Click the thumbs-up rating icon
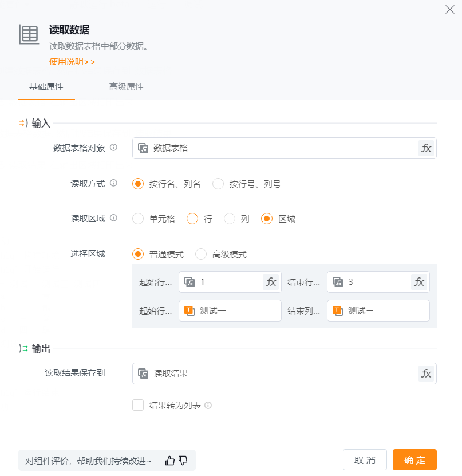This screenshot has height=476, width=462. tap(170, 461)
